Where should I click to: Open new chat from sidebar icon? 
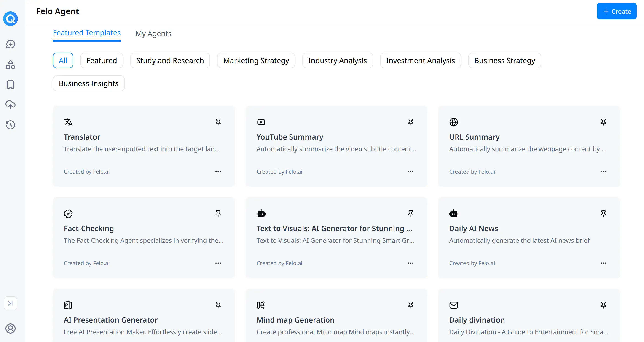tap(11, 44)
